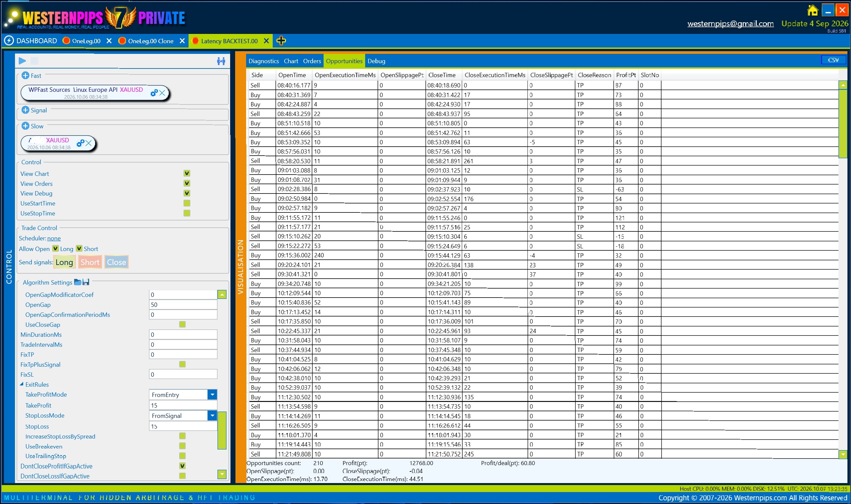Close the OneLeg.00 Clone tab X

(x=182, y=41)
